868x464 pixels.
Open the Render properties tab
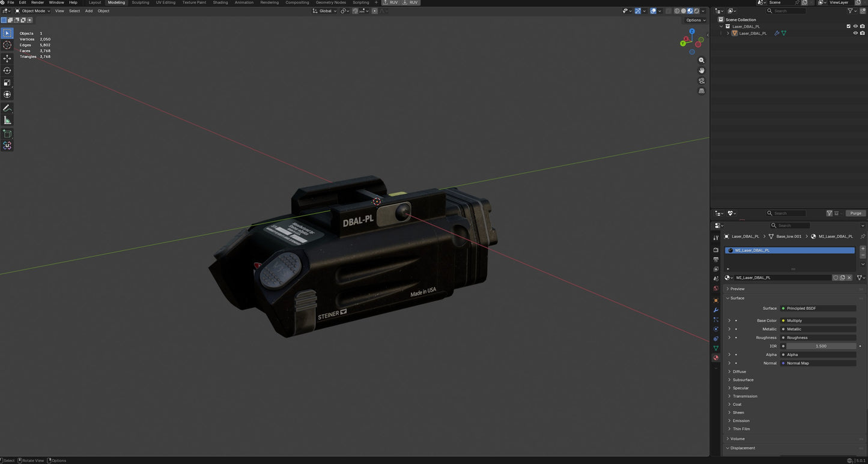pyautogui.click(x=715, y=250)
